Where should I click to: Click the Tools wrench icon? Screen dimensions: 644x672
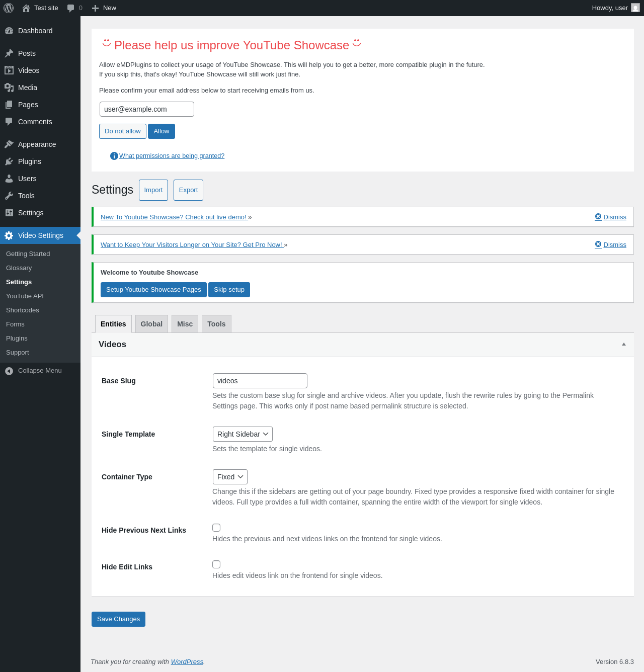(9, 196)
